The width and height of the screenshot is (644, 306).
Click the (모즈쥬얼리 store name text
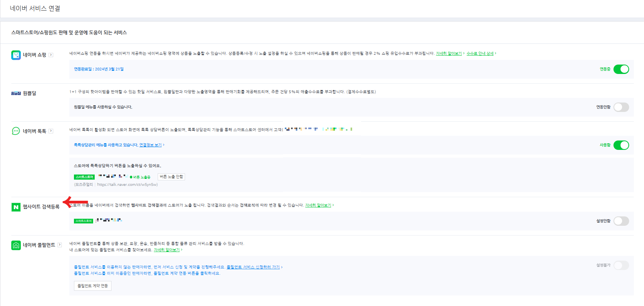pyautogui.click(x=84, y=185)
